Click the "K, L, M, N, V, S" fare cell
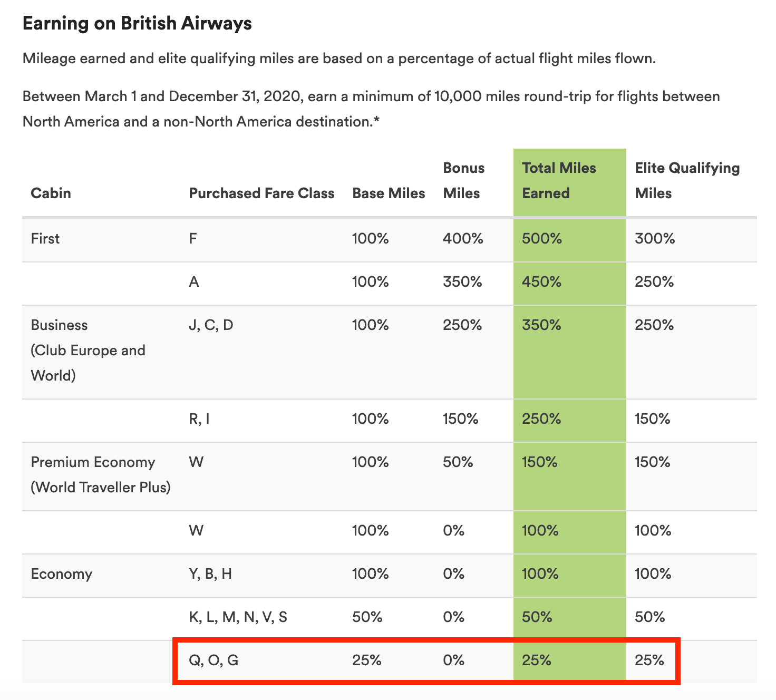Image resolution: width=776 pixels, height=700 pixels. [238, 617]
